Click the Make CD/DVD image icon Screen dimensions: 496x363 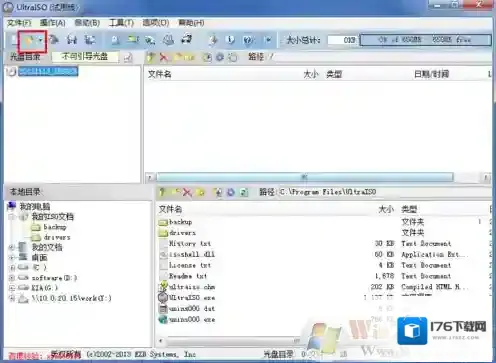click(115, 40)
